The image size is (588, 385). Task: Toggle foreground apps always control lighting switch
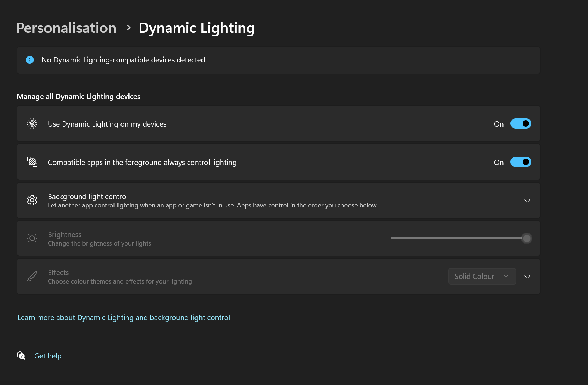click(521, 162)
